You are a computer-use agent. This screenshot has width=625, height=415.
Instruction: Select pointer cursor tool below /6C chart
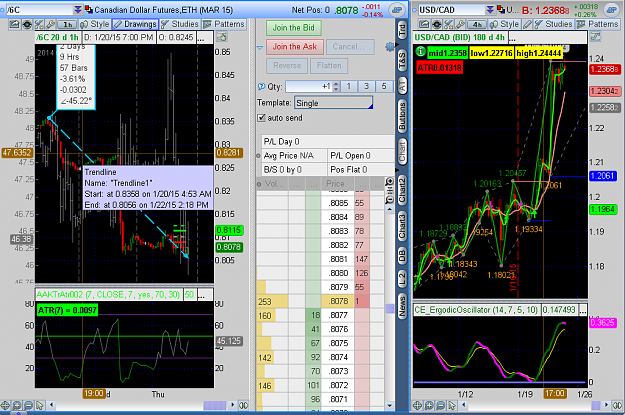[x=39, y=405]
